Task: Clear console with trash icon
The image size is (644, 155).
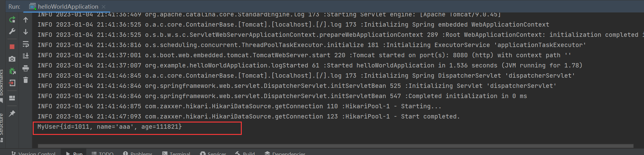Action: pos(26,80)
